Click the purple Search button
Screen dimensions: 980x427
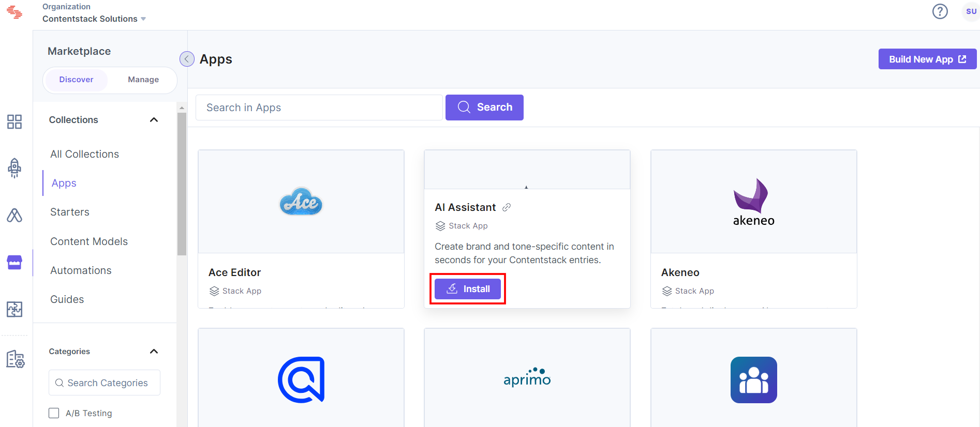pyautogui.click(x=484, y=108)
